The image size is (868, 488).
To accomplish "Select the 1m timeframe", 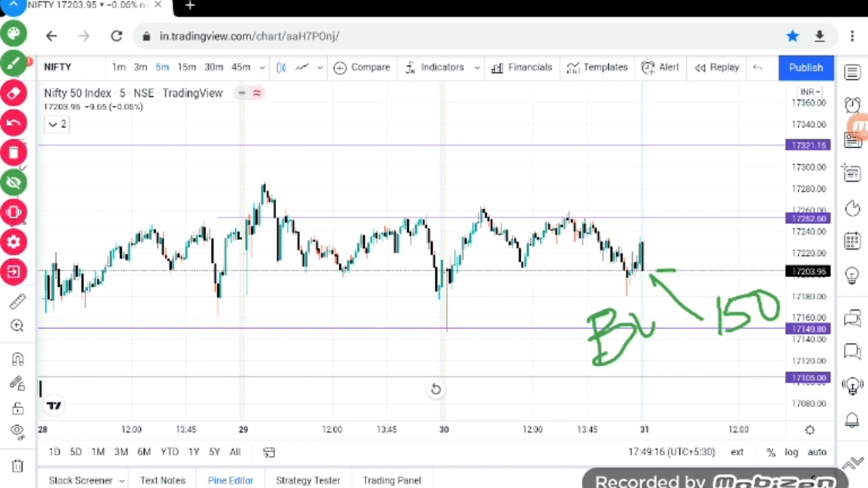I will 119,67.
